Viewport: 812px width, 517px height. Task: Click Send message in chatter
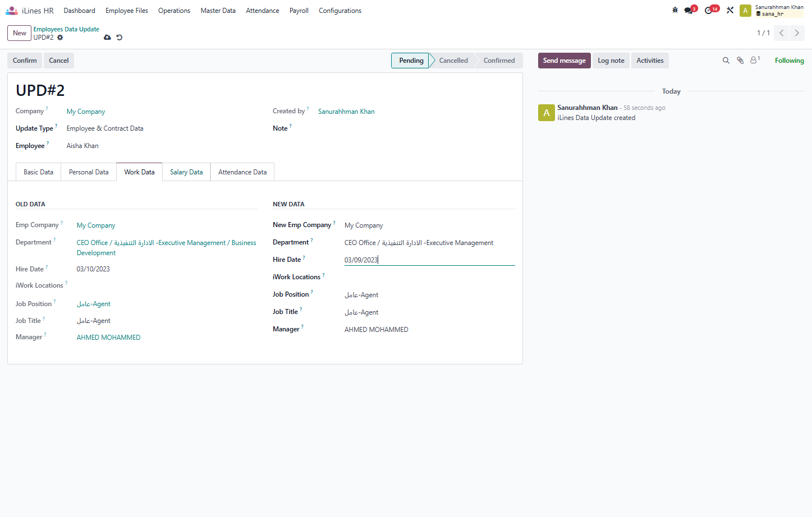(x=564, y=61)
